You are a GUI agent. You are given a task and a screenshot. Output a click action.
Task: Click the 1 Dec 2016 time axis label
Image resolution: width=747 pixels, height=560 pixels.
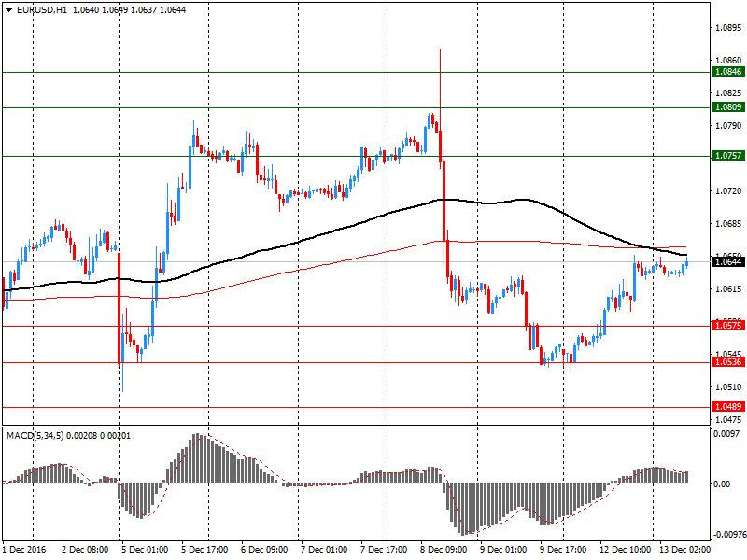24,550
